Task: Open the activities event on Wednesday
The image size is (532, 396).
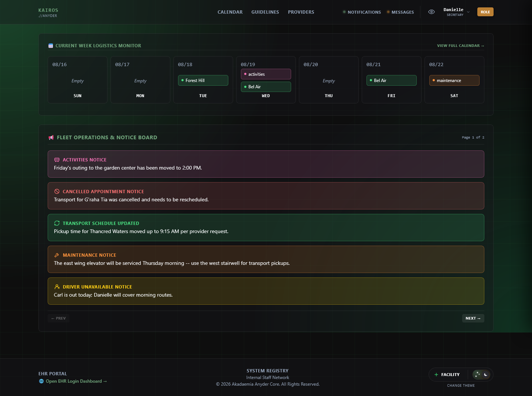Action: click(x=266, y=74)
